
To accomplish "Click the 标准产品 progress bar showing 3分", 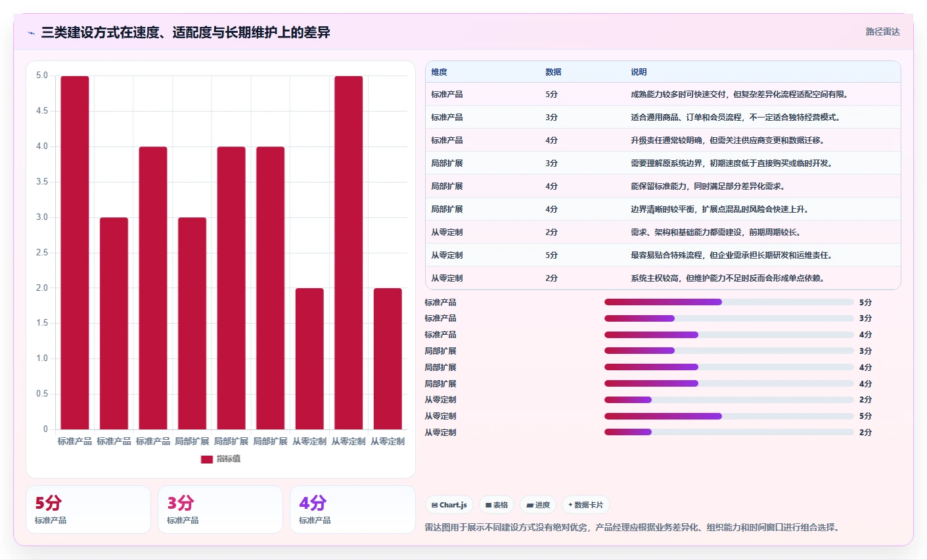I will [729, 318].
